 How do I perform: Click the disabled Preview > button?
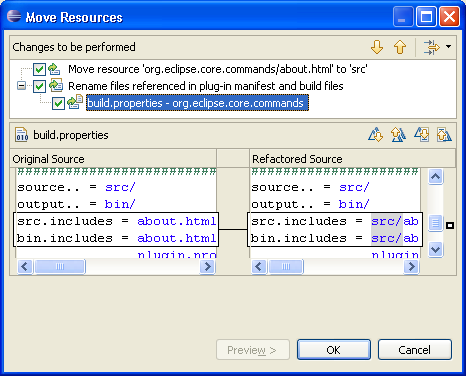pyautogui.click(x=253, y=350)
